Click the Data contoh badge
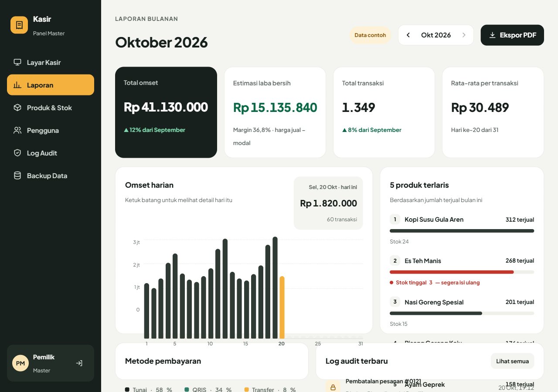Screen dimensions: 558x392 coord(370,35)
